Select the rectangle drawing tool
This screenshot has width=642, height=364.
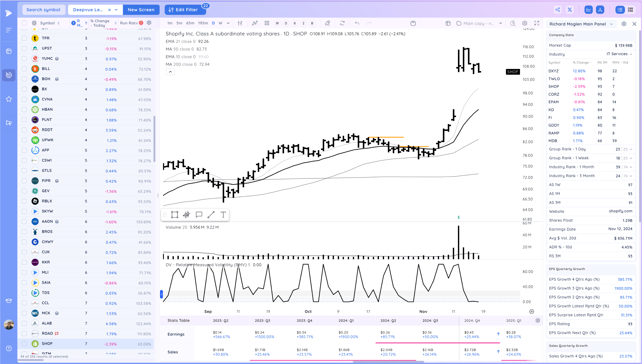coord(175,215)
